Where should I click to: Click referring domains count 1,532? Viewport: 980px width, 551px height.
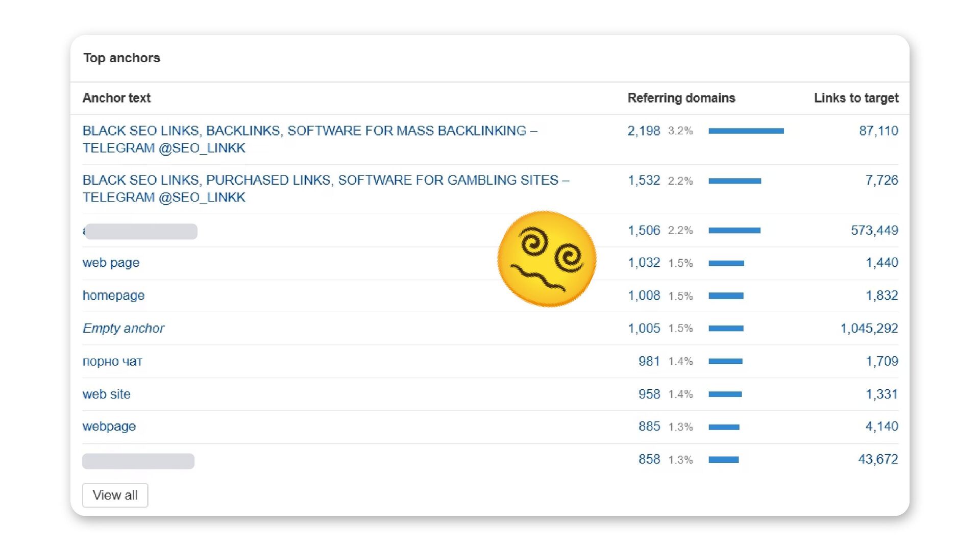pyautogui.click(x=644, y=181)
